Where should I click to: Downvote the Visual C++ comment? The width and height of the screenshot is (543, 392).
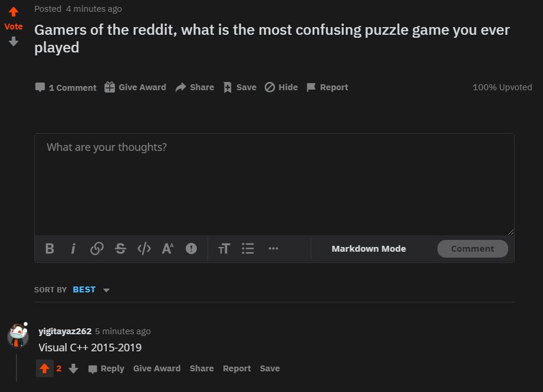pyautogui.click(x=73, y=368)
